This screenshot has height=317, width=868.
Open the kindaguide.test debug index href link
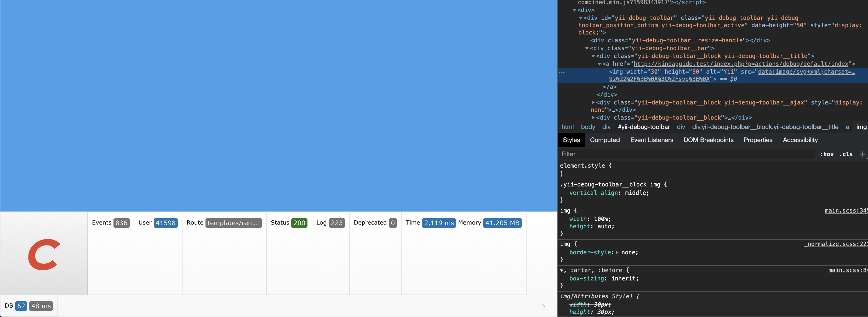(x=741, y=64)
